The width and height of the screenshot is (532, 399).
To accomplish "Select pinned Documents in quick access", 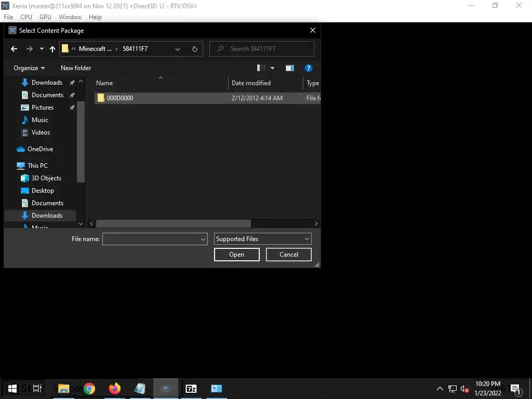I will (x=47, y=95).
